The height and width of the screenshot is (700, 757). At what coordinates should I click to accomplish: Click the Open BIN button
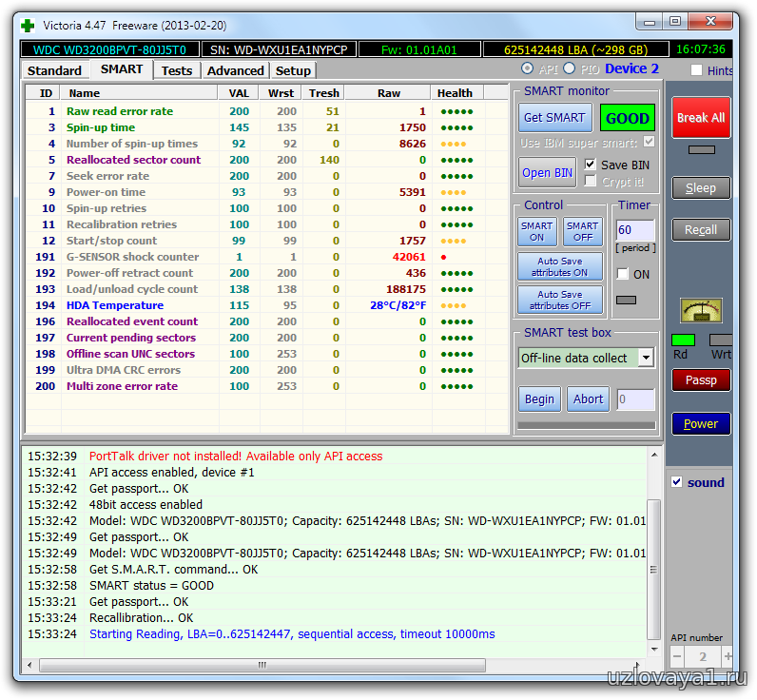click(x=547, y=173)
